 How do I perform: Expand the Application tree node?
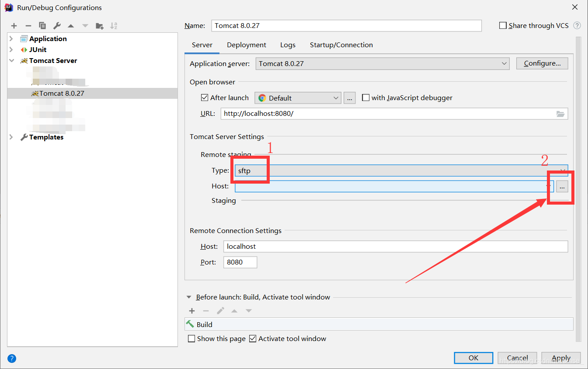[11, 39]
